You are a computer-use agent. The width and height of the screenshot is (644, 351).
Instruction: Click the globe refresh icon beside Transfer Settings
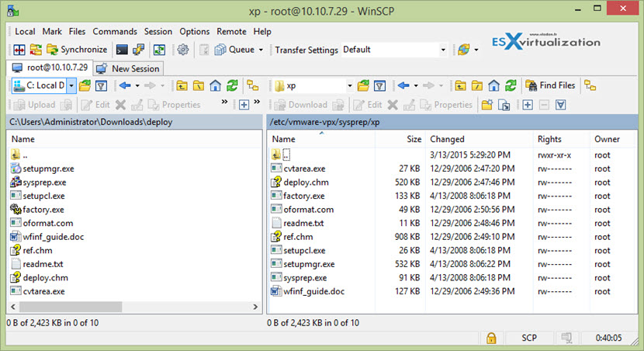(464, 50)
